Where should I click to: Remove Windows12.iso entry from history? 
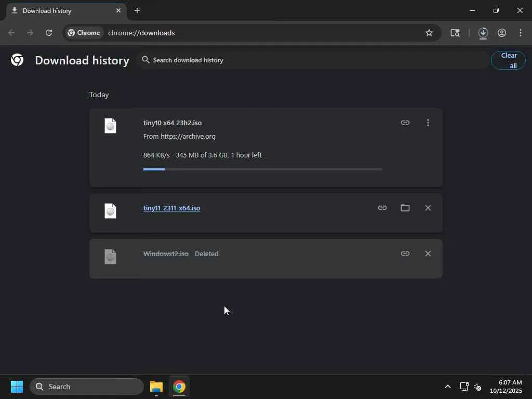click(428, 254)
